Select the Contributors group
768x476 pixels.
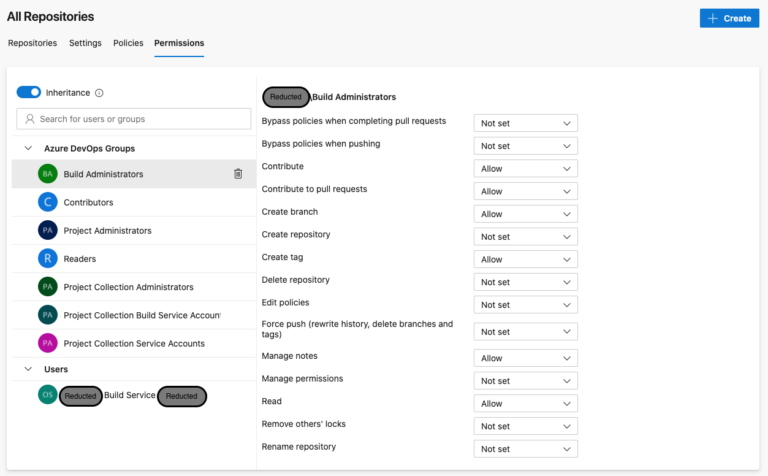[x=134, y=202]
